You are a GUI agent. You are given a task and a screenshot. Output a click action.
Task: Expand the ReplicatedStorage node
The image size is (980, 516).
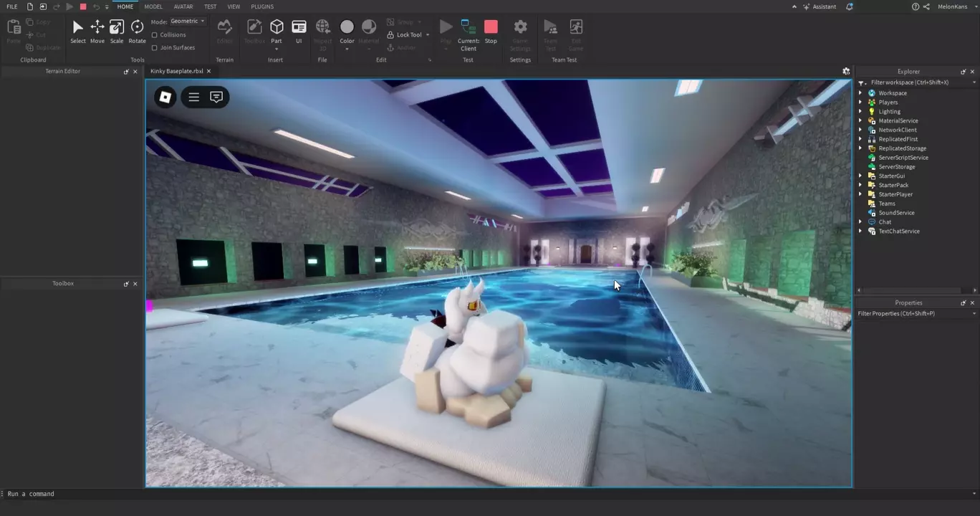coord(861,148)
